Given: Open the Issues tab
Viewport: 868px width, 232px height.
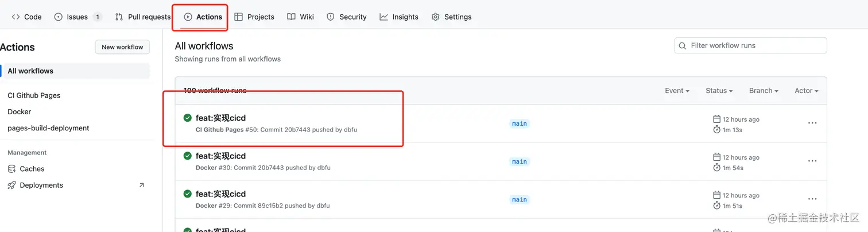Looking at the screenshot, I should tap(77, 17).
